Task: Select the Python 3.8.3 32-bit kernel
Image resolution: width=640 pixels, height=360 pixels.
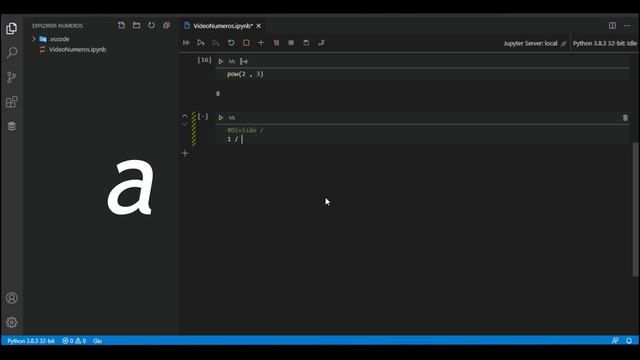Action: point(604,43)
